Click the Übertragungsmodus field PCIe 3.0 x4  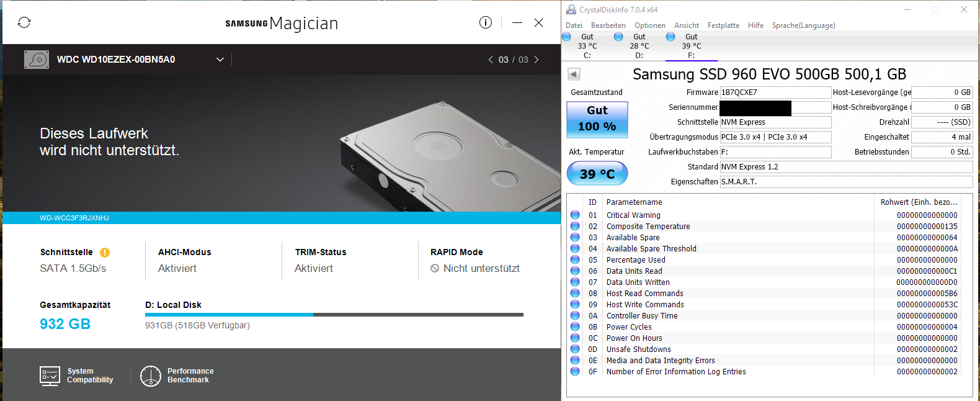tap(775, 137)
